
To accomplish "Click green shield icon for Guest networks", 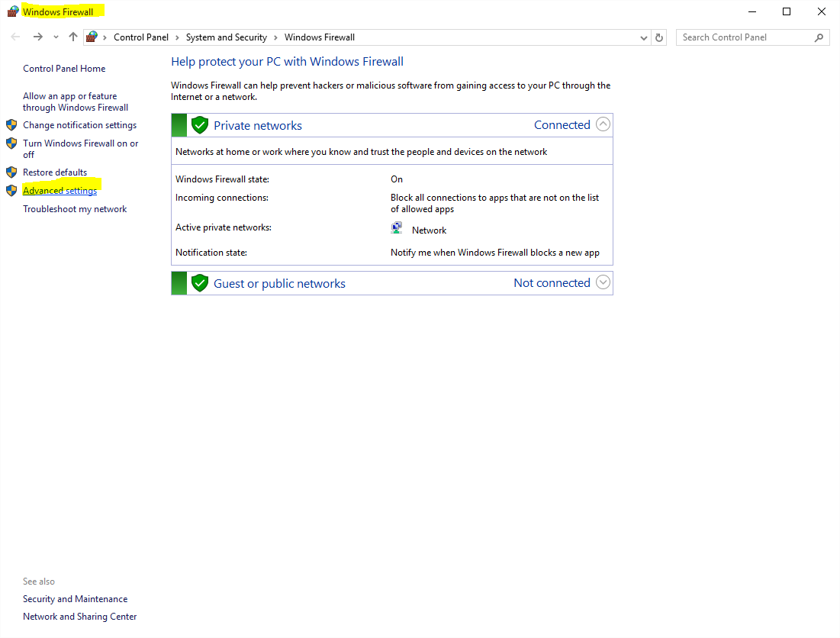I will (200, 283).
